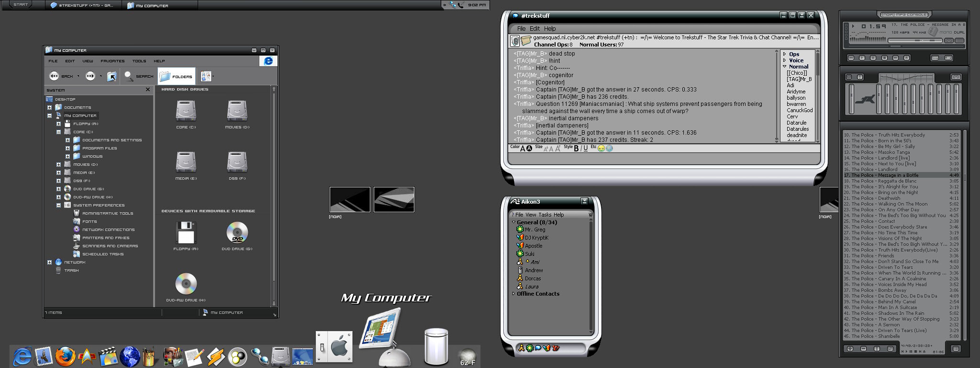Viewport: 980px width, 368px height.
Task: Open the DSS (F:) drive icon
Action: pos(237,162)
